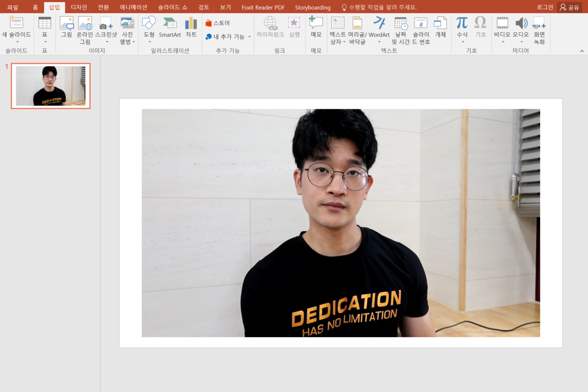Viewport: 588px width, 392px height.
Task: Switch to the 보기 (View) tab
Action: click(226, 7)
